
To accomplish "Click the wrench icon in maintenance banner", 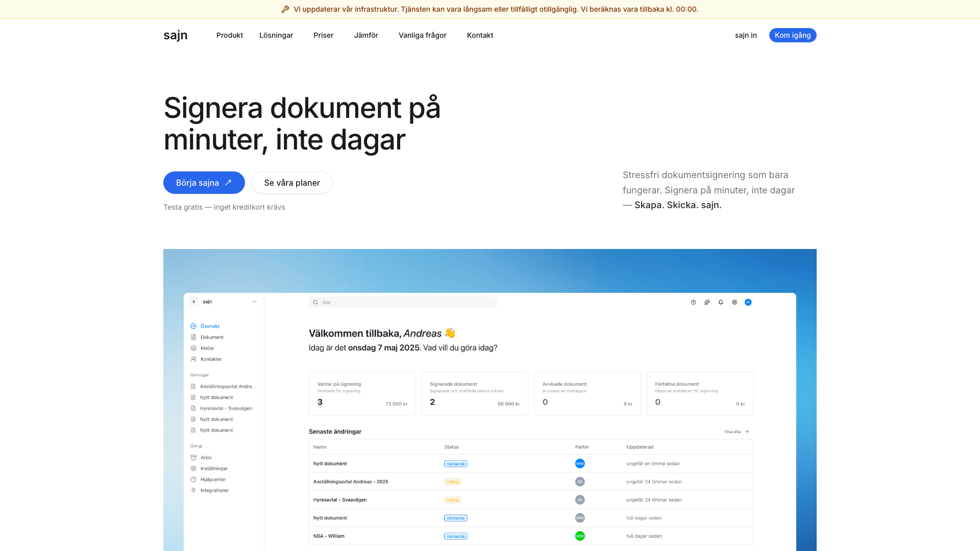I will click(x=285, y=9).
